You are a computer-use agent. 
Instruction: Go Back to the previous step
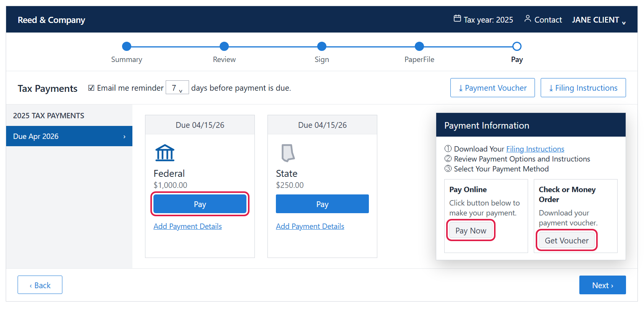tap(40, 285)
